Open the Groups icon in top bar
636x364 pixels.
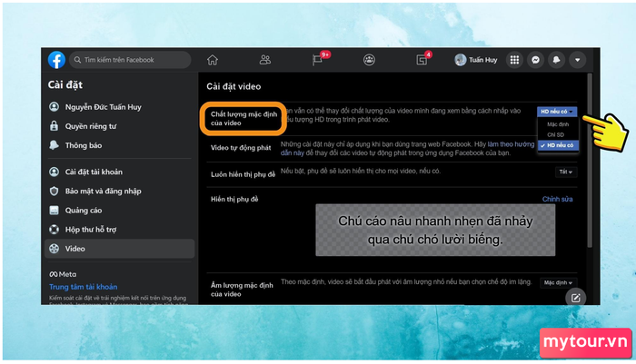click(x=370, y=60)
